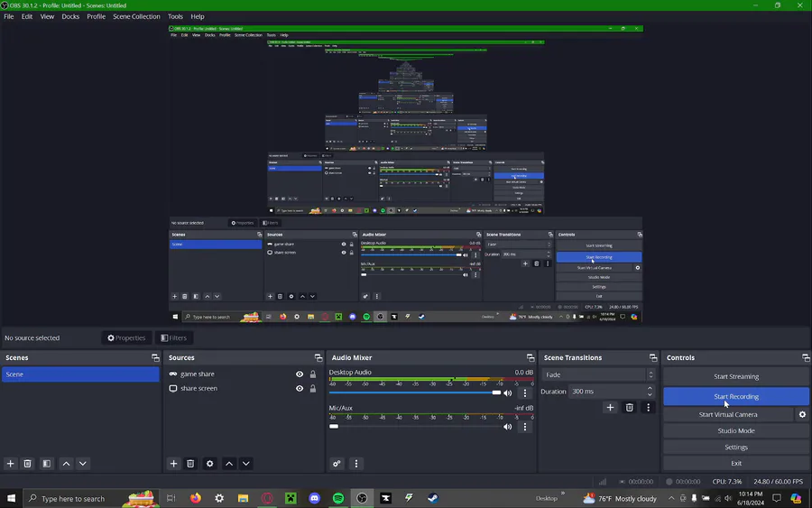812x508 pixels.
Task: Open Spotify from the taskbar
Action: click(x=338, y=498)
